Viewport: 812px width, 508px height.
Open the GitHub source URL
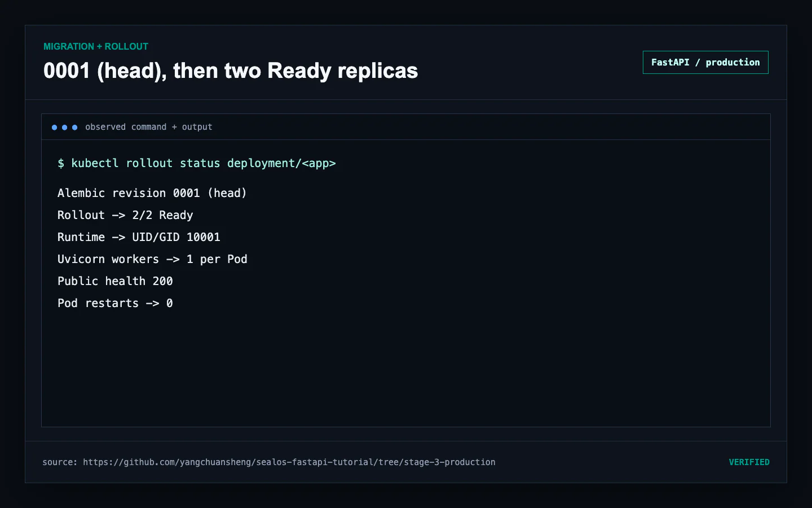(289, 462)
